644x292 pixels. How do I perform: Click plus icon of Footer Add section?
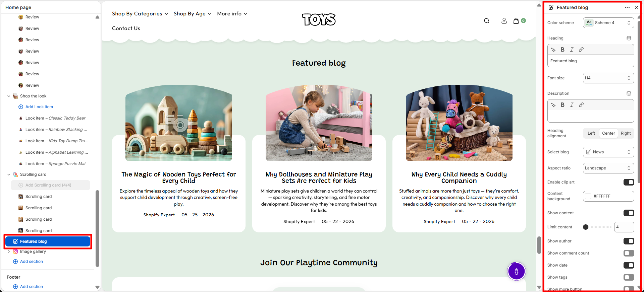15,287
